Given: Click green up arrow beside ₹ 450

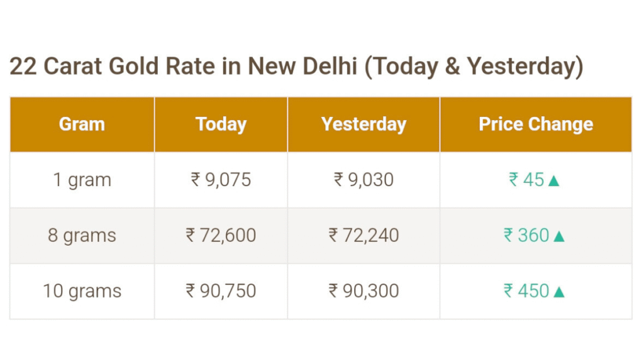Looking at the screenshot, I should click(559, 292).
